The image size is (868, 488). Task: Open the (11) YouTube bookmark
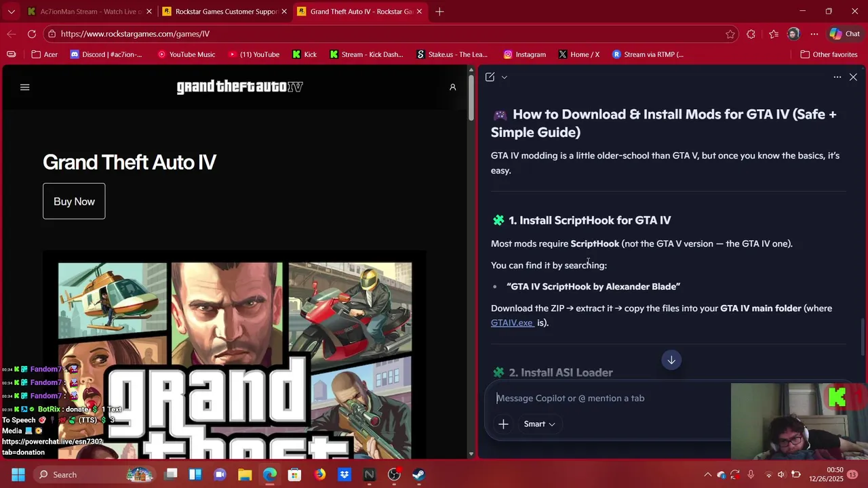pos(254,54)
